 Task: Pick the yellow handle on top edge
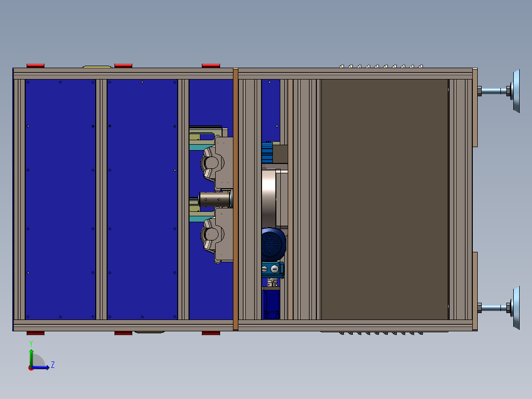click(x=97, y=67)
